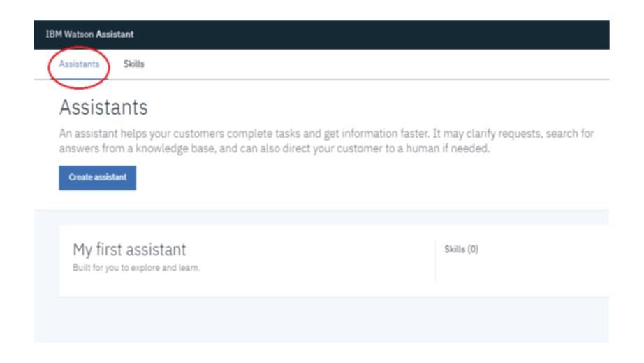Click the bold word "Assistant" in header
The image size is (644, 363).
pyautogui.click(x=115, y=34)
